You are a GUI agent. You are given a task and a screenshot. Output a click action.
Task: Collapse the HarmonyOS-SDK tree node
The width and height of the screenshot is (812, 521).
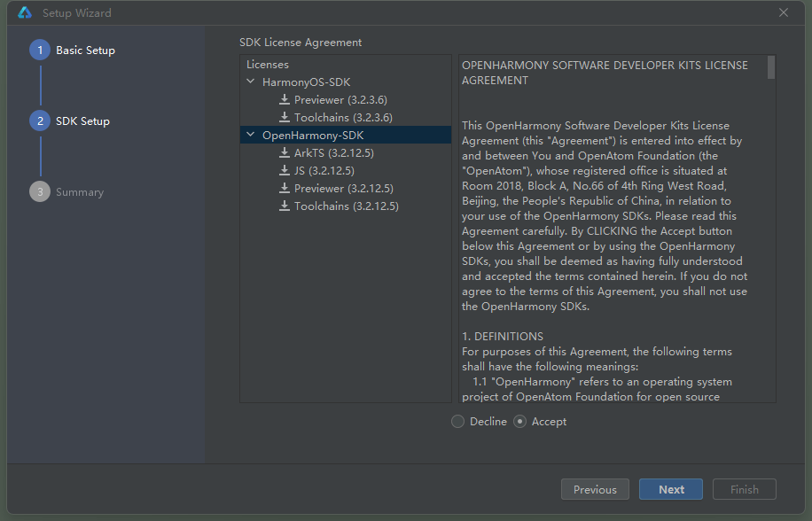point(251,82)
